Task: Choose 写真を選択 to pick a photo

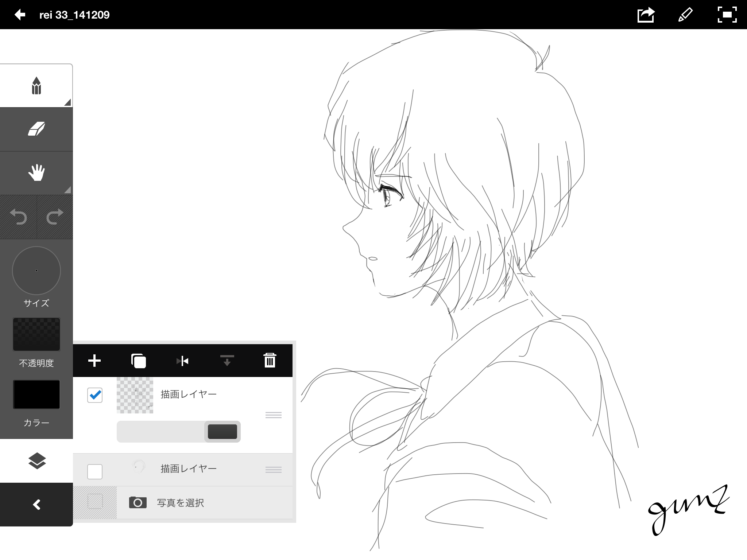Action: coord(180,503)
